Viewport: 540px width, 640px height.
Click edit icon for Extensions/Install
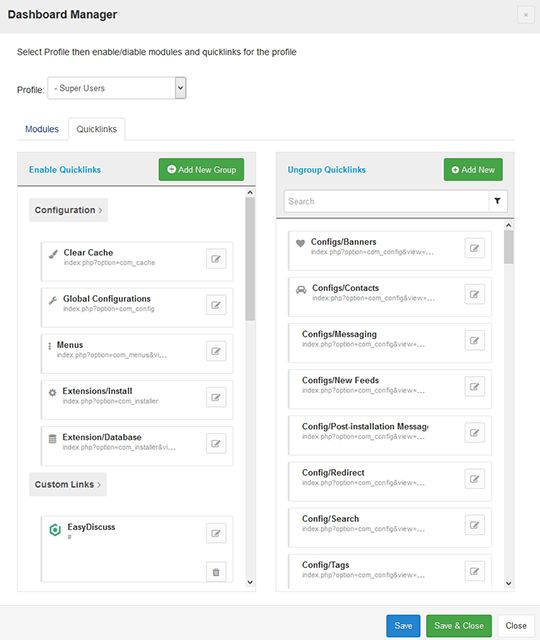pyautogui.click(x=216, y=397)
